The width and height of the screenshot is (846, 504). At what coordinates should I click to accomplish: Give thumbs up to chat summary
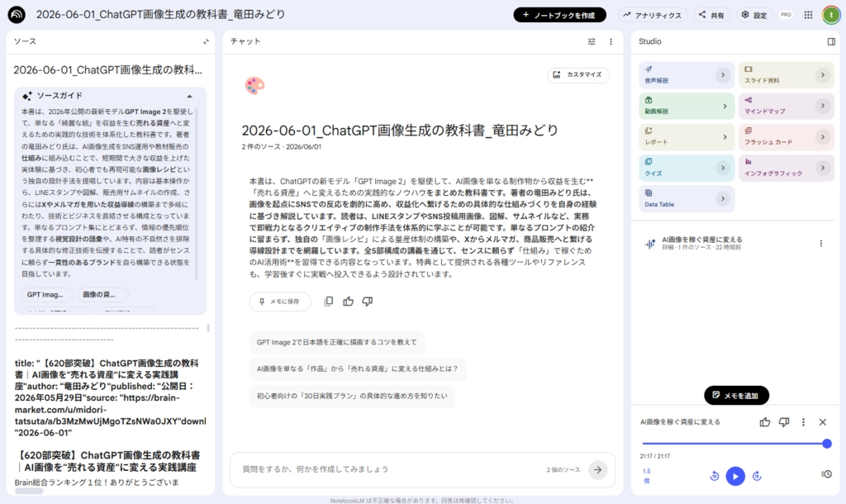click(x=348, y=302)
